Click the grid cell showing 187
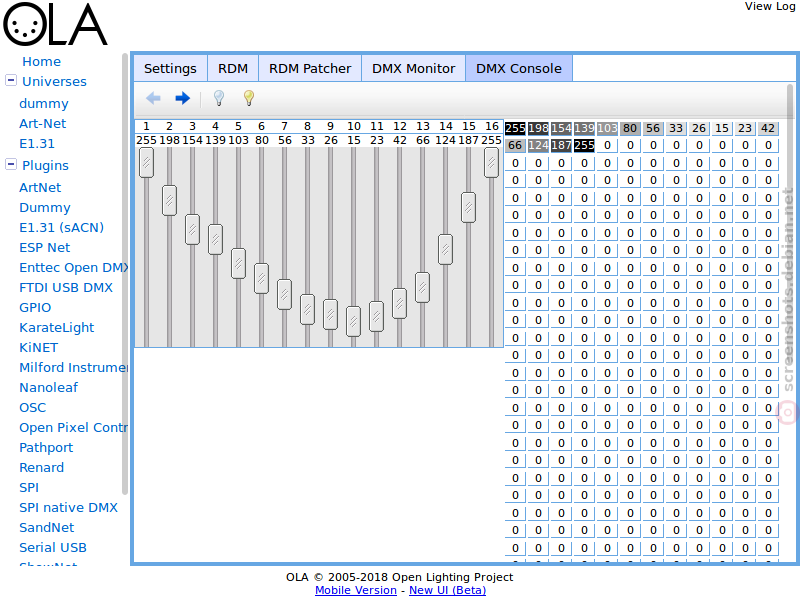Image resolution: width=800 pixels, height=600 pixels. [561, 145]
